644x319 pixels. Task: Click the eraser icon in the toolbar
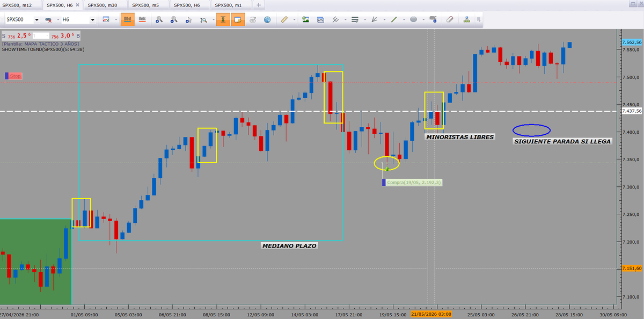click(450, 20)
